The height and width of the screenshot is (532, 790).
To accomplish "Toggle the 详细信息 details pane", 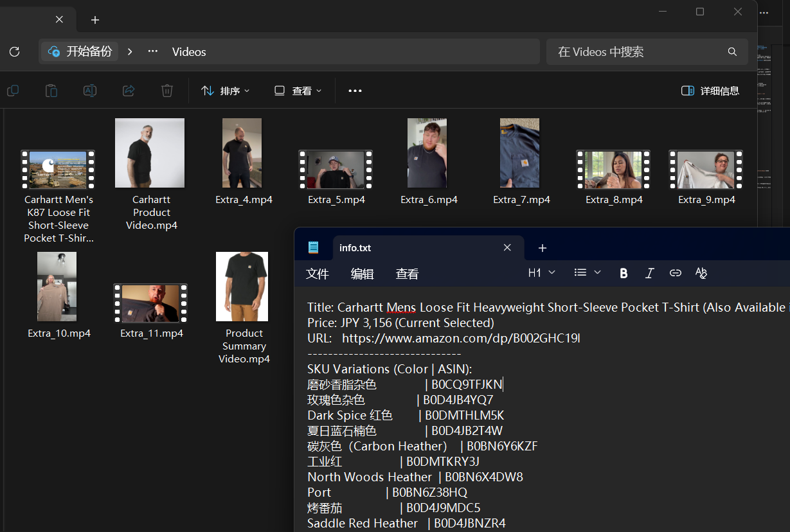I will pyautogui.click(x=710, y=91).
